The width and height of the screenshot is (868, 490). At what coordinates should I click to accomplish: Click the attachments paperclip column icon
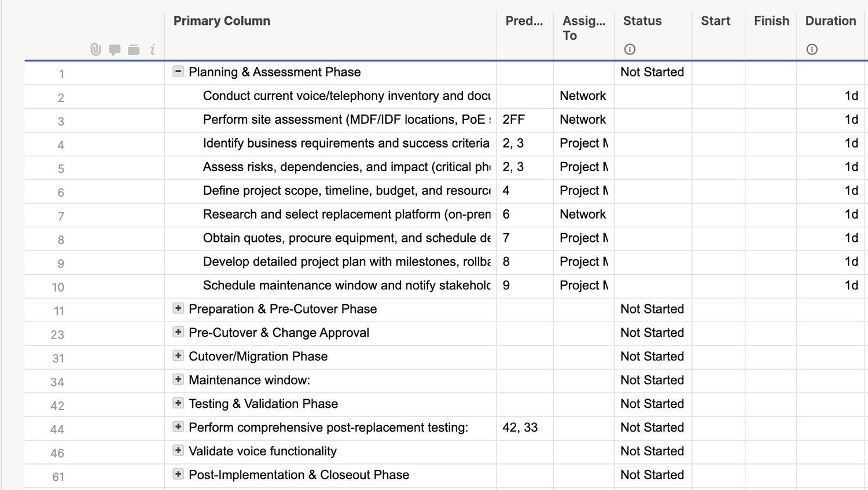tap(96, 50)
